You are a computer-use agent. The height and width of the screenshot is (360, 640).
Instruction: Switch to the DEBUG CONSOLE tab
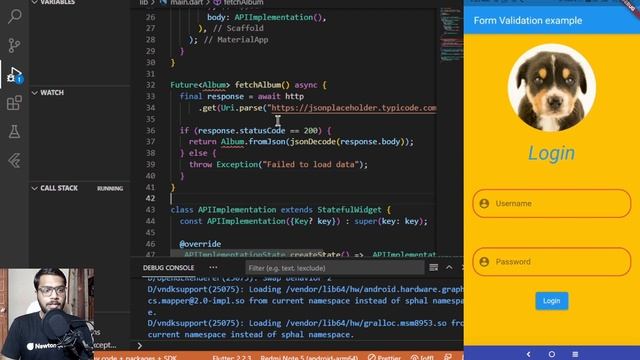[x=168, y=268]
